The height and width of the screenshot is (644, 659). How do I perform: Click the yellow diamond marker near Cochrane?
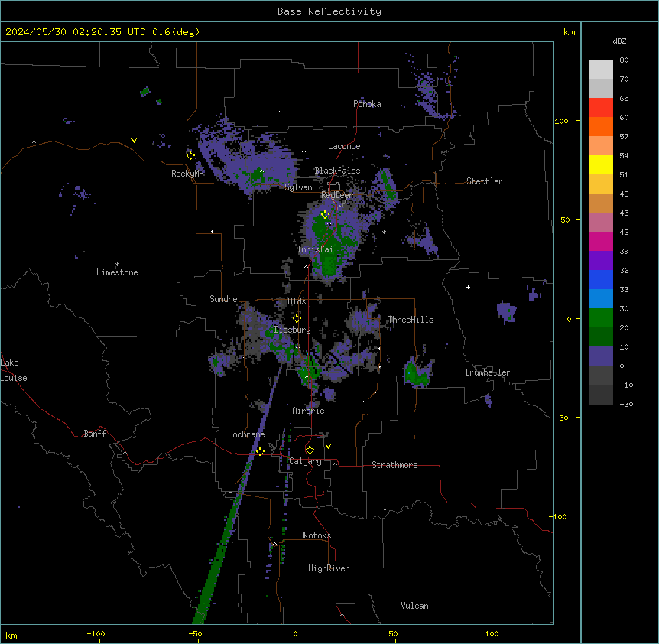click(260, 451)
